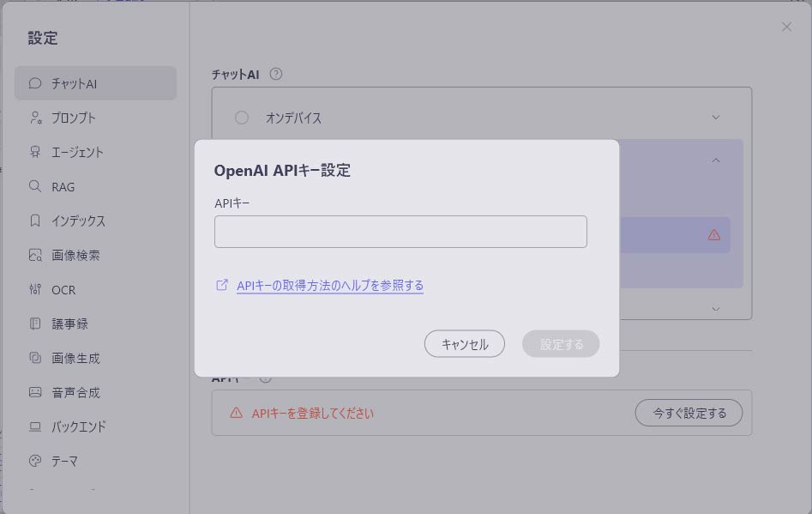Click the バックエンド laptop icon in sidebar
This screenshot has width=812, height=514.
(34, 426)
